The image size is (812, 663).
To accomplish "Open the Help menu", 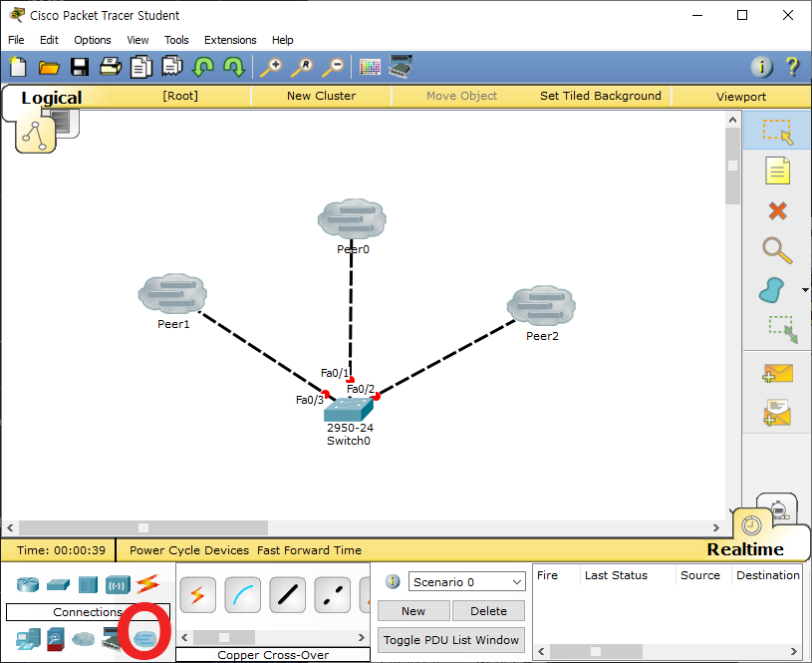I will pyautogui.click(x=283, y=40).
